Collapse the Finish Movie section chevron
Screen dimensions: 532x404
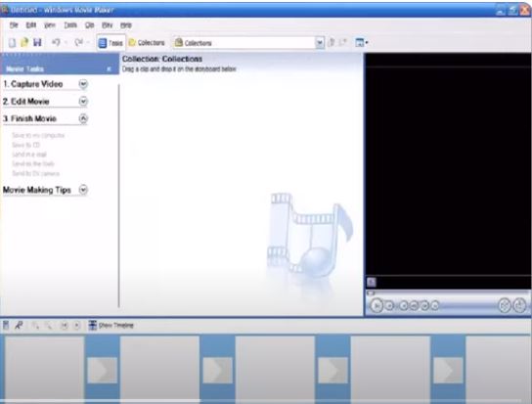(x=83, y=118)
